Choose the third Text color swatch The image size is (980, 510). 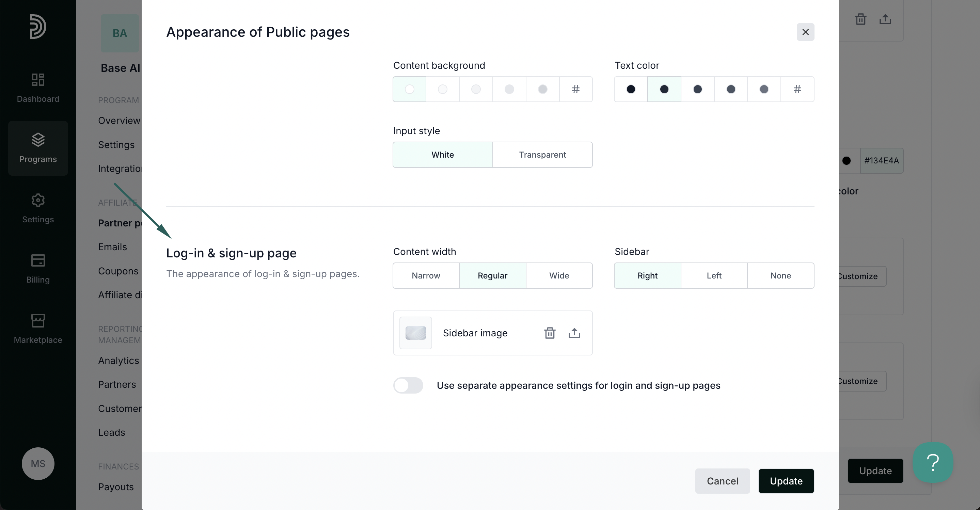697,90
